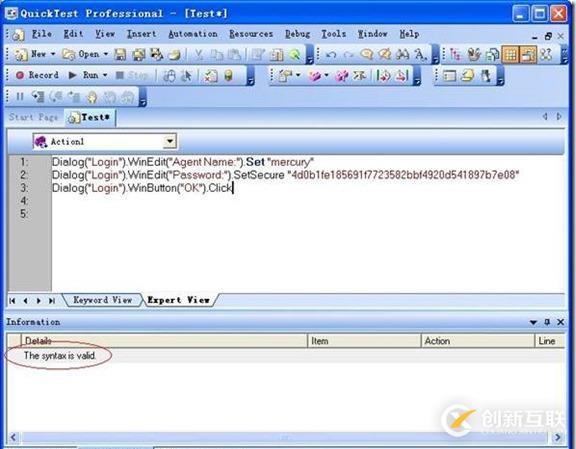The width and height of the screenshot is (576, 449).
Task: Click the Record red circle button
Action: (x=20, y=75)
